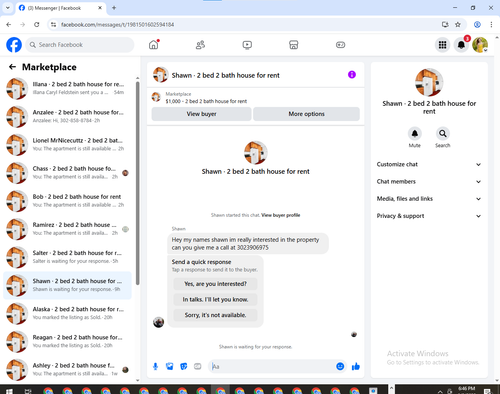Open Chrome three-dot menu
500x394 pixels.
coord(491,24)
